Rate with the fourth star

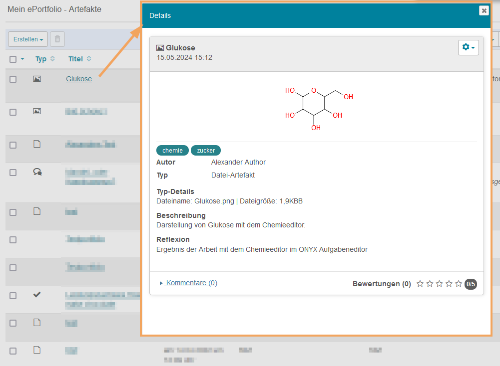(x=449, y=284)
